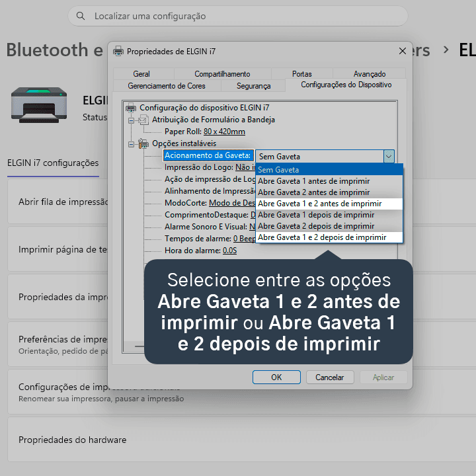Screen dimensions: 476x476
Task: Go to the Segurança tab
Action: [x=253, y=86]
